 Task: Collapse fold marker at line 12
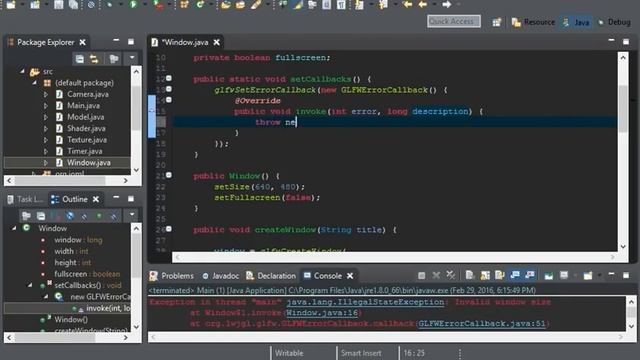click(x=169, y=78)
